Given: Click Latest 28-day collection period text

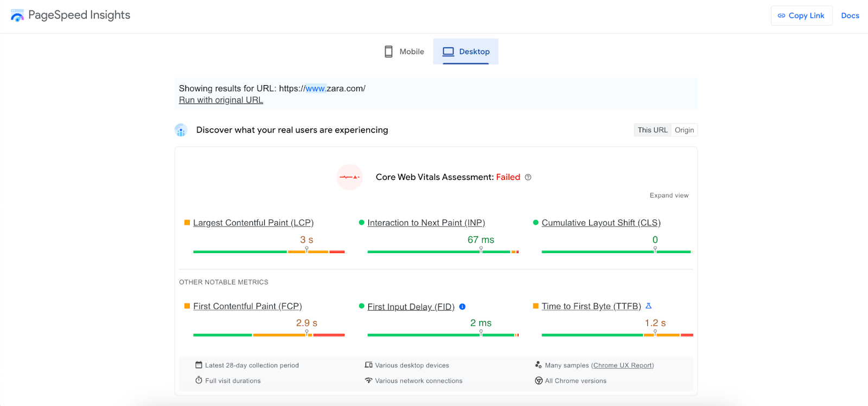Looking at the screenshot, I should tap(252, 365).
